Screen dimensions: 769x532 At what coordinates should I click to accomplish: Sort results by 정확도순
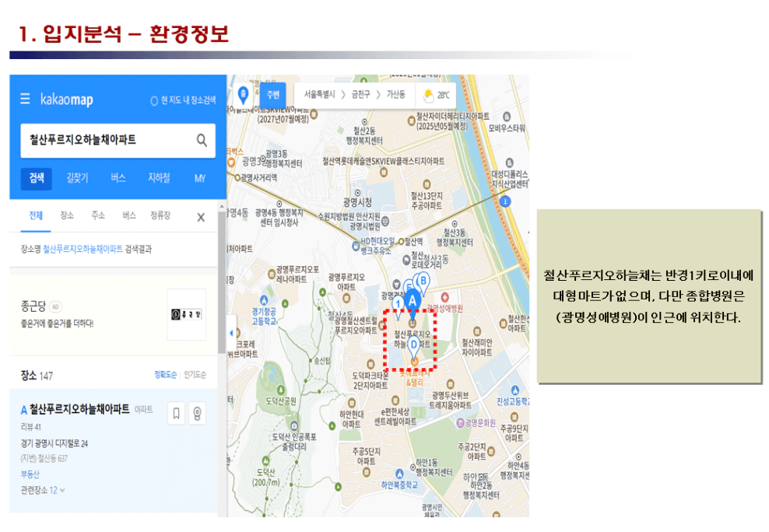pyautogui.click(x=165, y=375)
